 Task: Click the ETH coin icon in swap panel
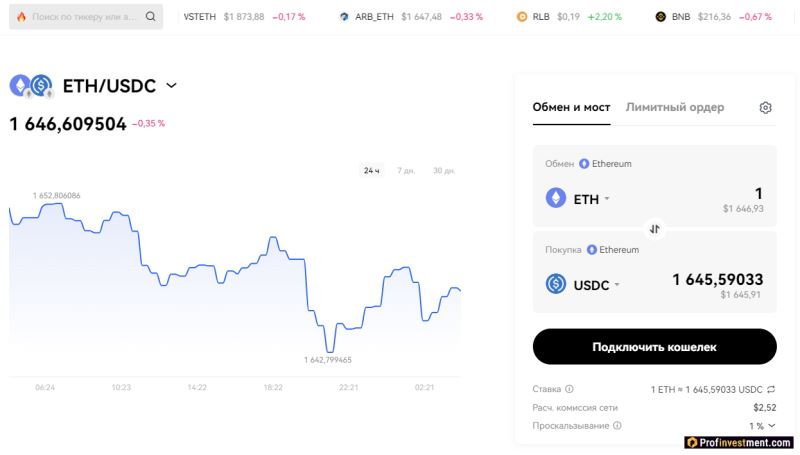tap(556, 198)
